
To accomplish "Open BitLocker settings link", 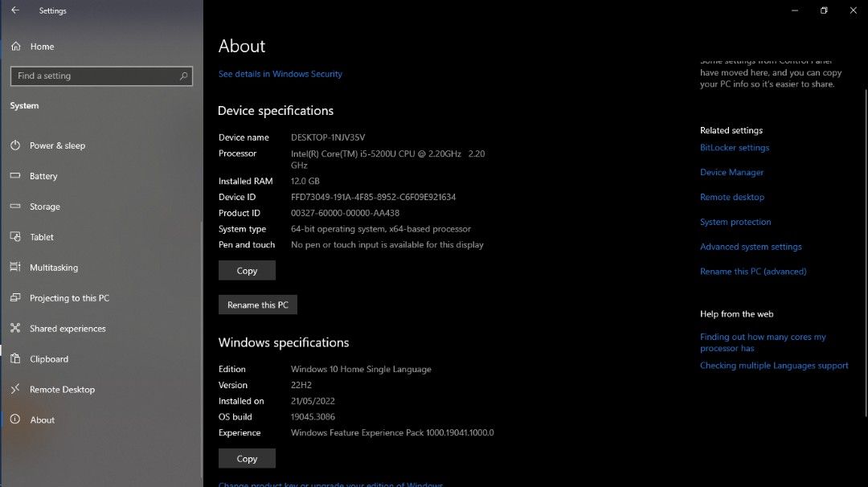I will click(735, 148).
